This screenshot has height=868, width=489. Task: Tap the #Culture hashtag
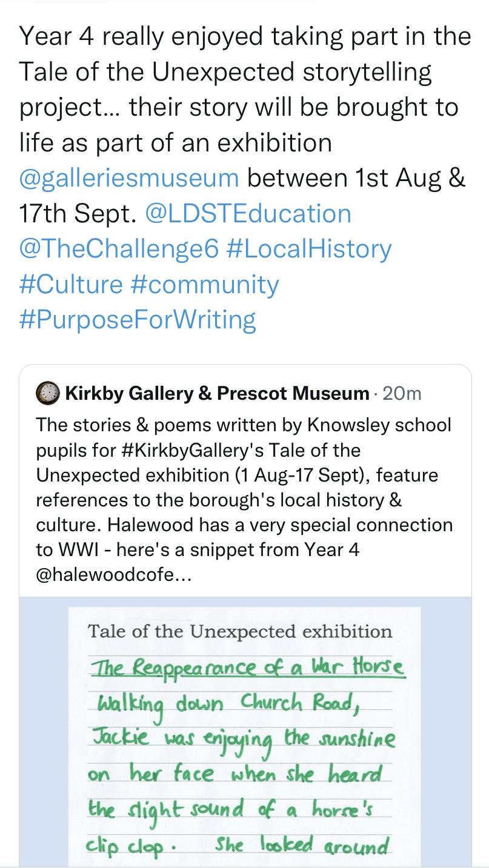71,283
